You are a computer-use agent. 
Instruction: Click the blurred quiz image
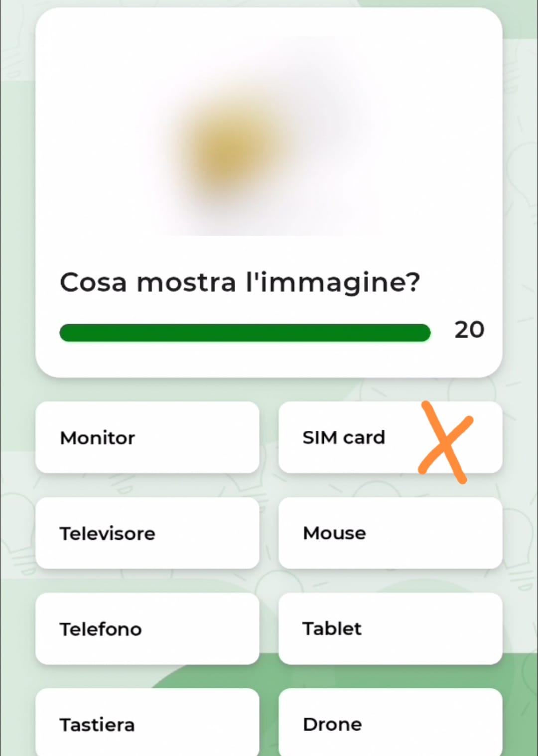(x=269, y=134)
